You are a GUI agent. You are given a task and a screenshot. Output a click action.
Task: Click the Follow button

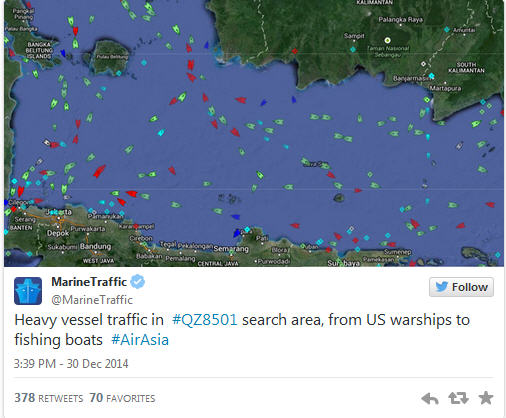click(x=461, y=287)
